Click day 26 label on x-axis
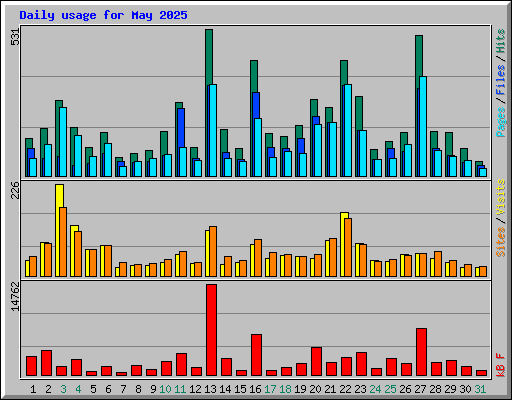The image size is (512, 400). tap(405, 389)
